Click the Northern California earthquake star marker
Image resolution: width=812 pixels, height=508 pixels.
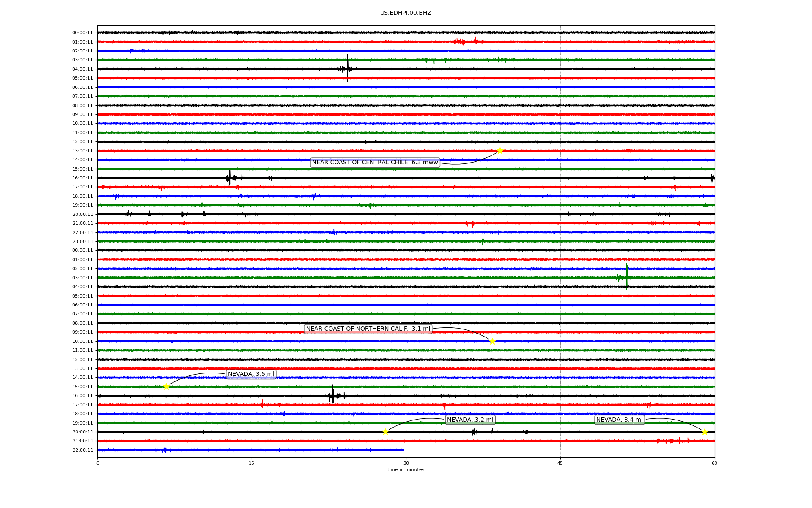point(492,341)
